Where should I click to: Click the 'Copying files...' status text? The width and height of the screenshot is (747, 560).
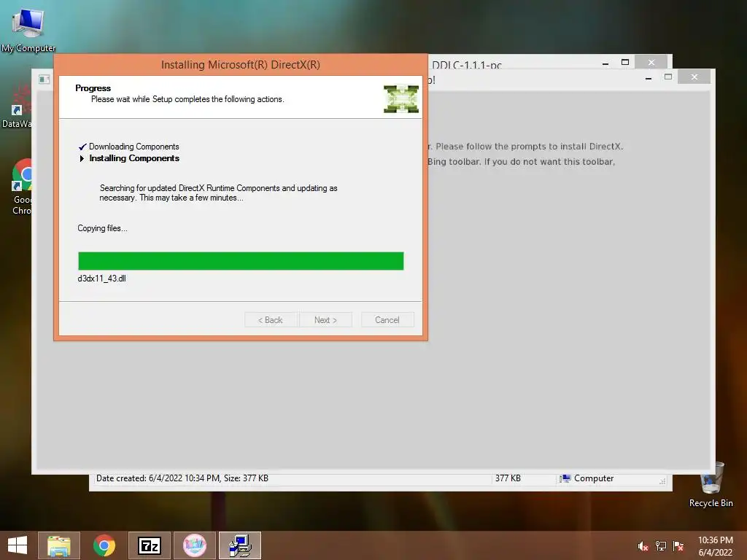point(102,228)
